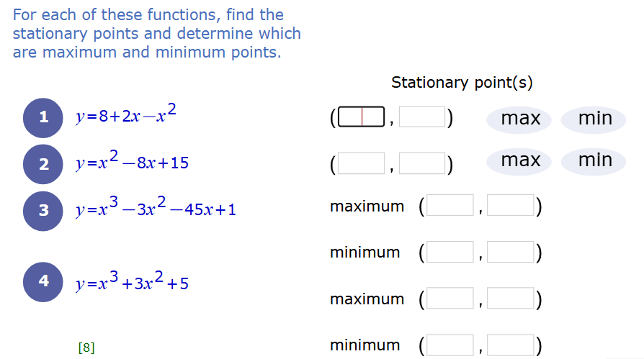This screenshot has height=359, width=644.
Task: Click question 4 minimum x-coordinate box
Action: [450, 345]
